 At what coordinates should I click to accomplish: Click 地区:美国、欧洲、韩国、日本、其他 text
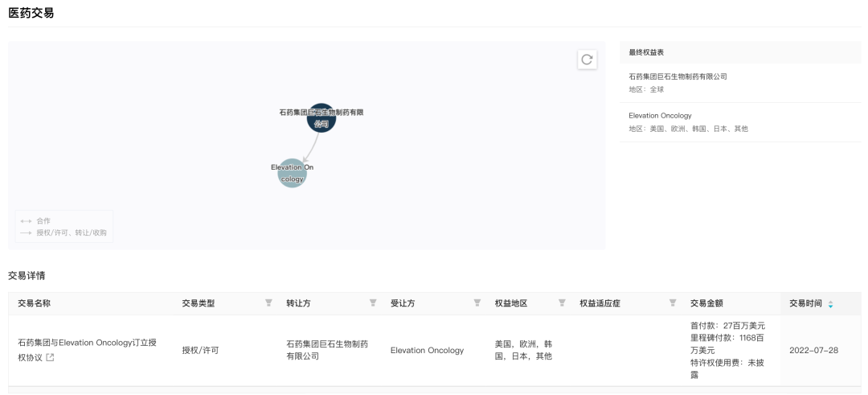pyautogui.click(x=688, y=129)
